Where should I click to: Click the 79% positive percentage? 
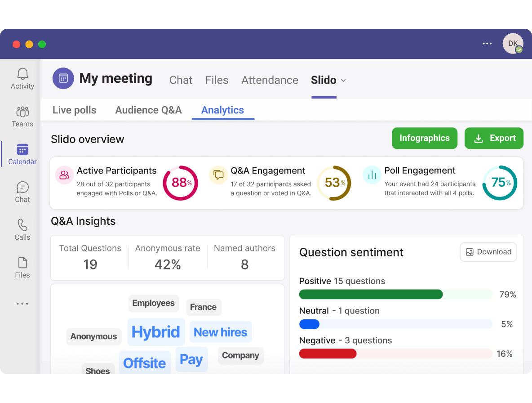(x=508, y=295)
